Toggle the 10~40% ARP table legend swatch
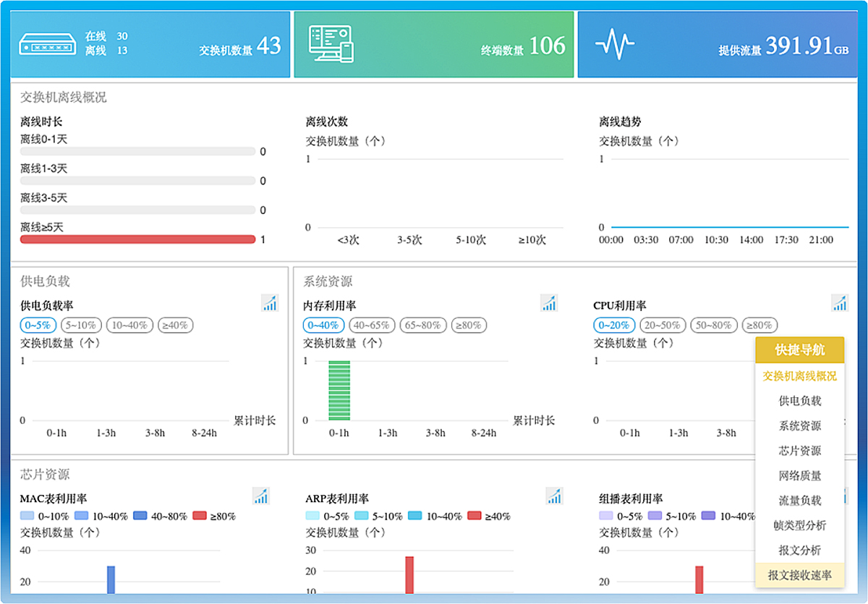The width and height of the screenshot is (868, 604). pos(415,516)
